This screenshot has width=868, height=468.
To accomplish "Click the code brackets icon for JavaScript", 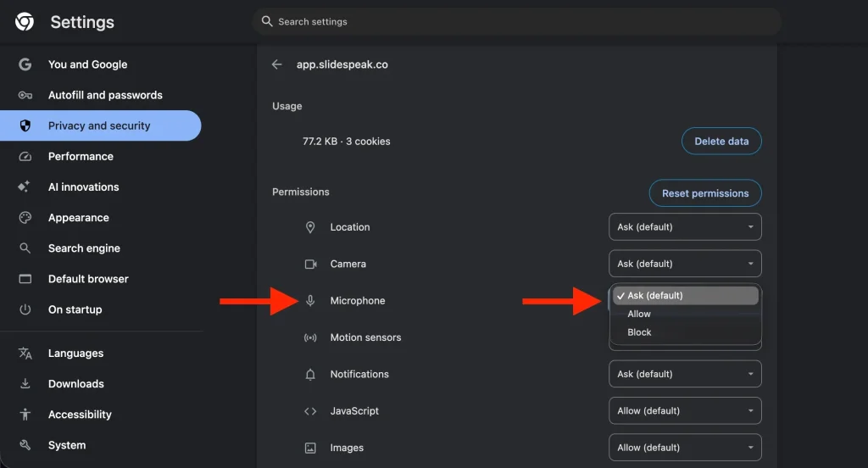I will pos(310,411).
